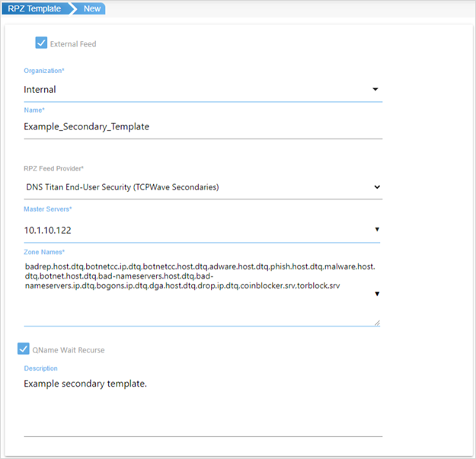
Task: Click the RPZ Feed Provider label
Action: (x=53, y=168)
